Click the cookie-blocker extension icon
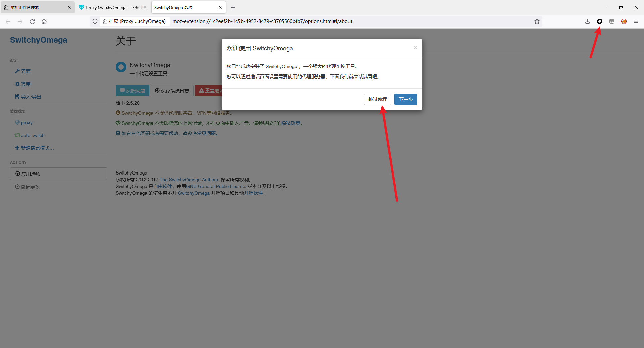 (624, 21)
